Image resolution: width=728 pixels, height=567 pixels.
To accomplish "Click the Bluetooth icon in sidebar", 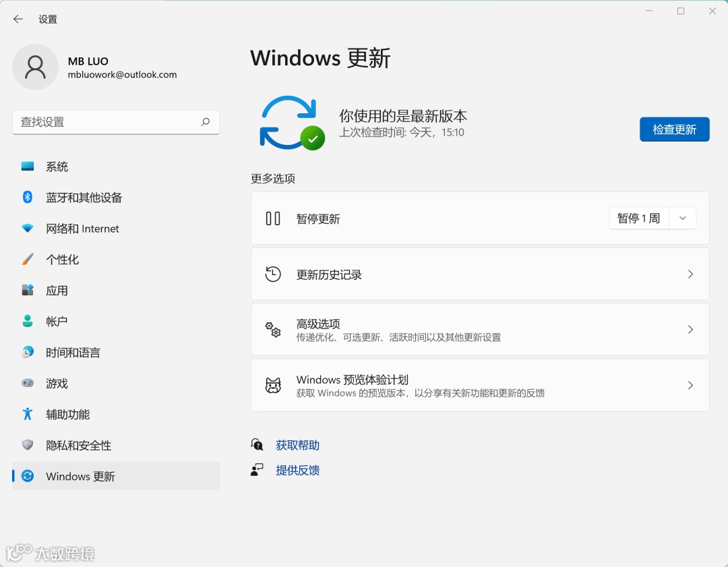I will click(28, 197).
